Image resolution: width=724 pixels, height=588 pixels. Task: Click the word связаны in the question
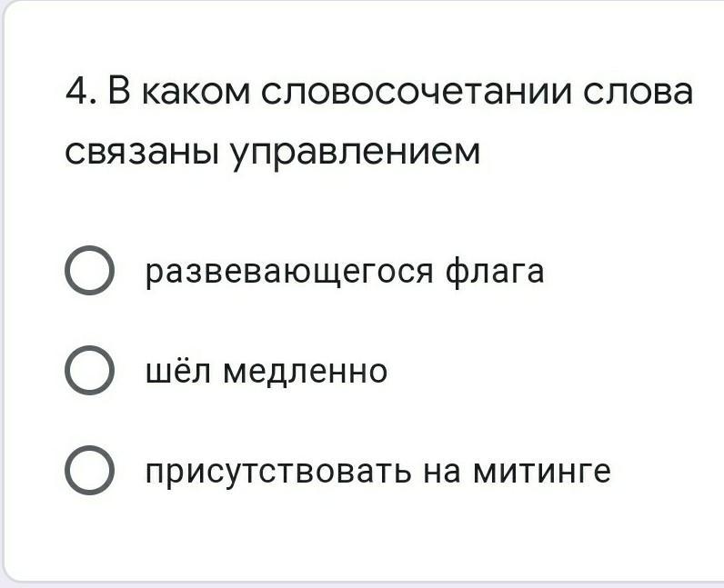tap(142, 152)
